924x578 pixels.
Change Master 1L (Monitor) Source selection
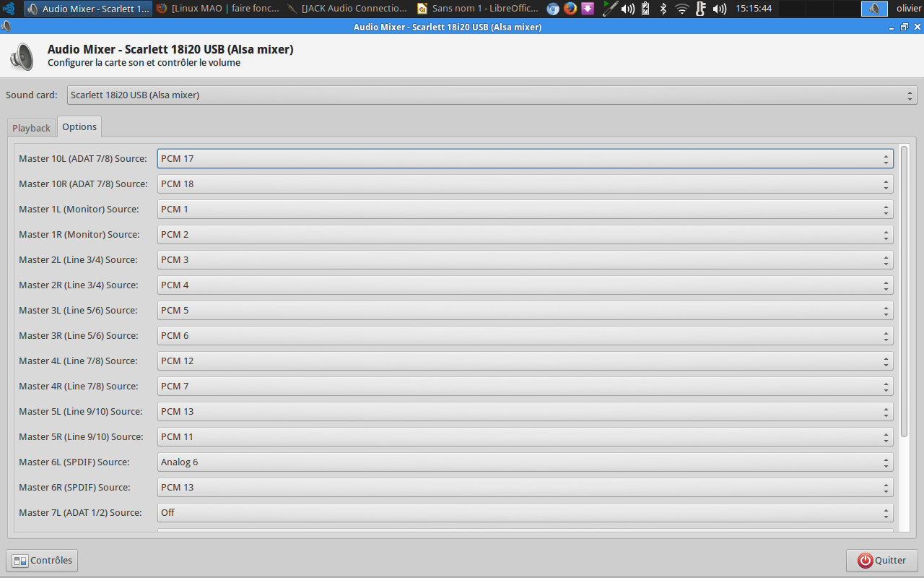[526, 209]
